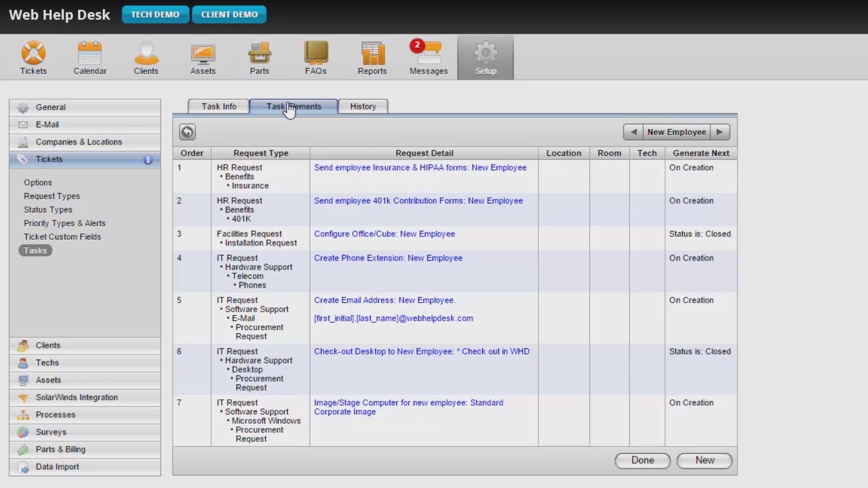
Task: Check Messages with 2 badge
Action: pyautogui.click(x=428, y=53)
